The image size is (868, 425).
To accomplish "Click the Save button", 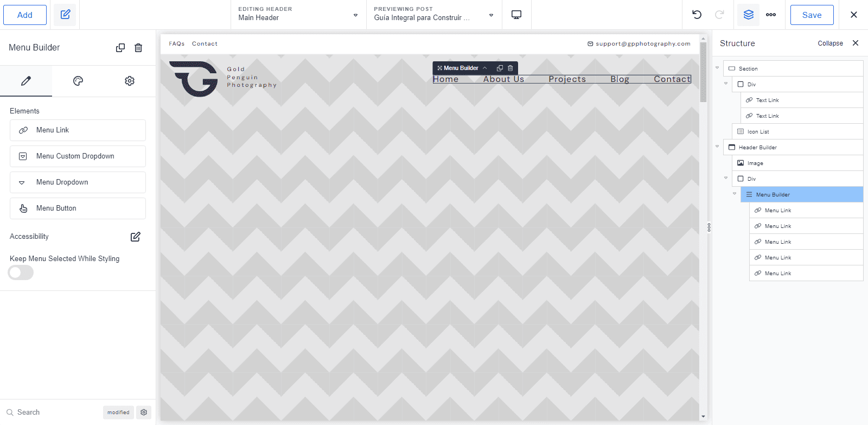I will coord(812,15).
